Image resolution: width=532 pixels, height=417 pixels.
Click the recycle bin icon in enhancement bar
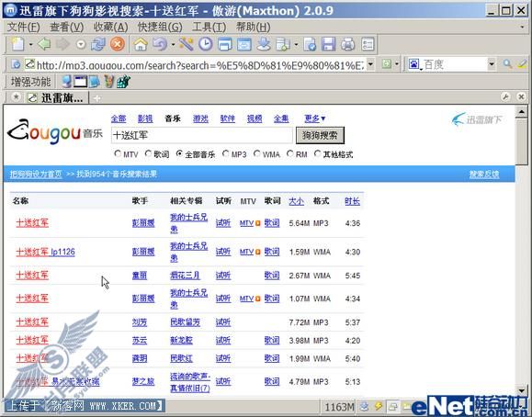pos(108,82)
